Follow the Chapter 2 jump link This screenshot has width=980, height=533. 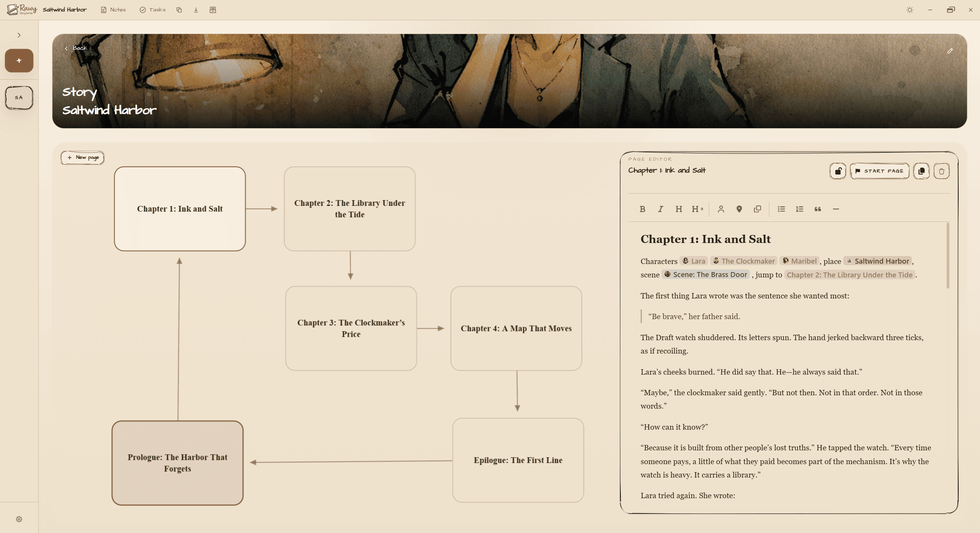click(x=849, y=275)
